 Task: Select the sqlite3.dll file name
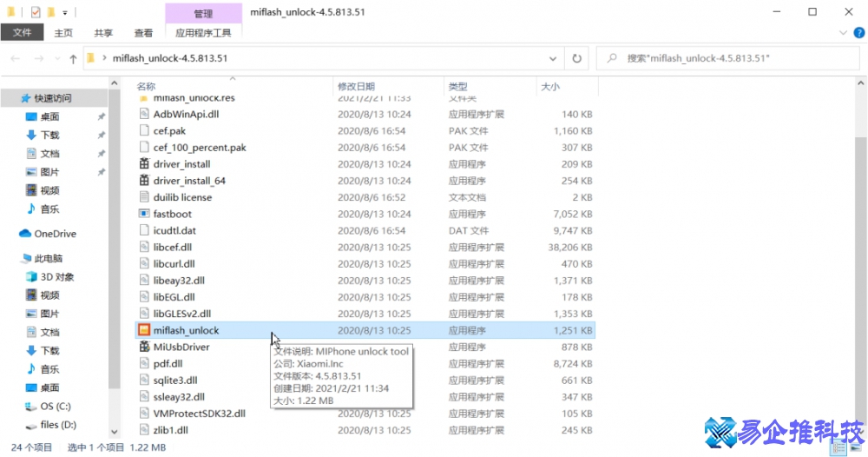(175, 380)
